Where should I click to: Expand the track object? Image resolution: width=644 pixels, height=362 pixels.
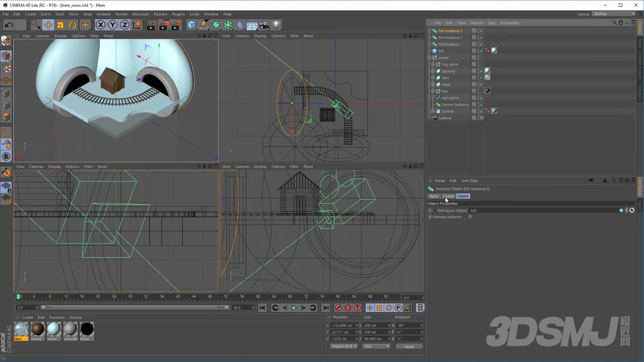pos(433,84)
